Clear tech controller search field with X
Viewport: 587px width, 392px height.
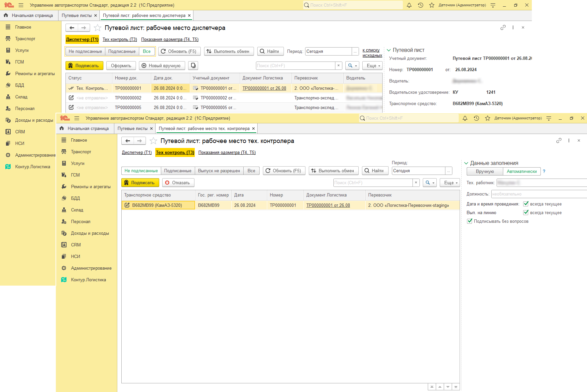(416, 183)
